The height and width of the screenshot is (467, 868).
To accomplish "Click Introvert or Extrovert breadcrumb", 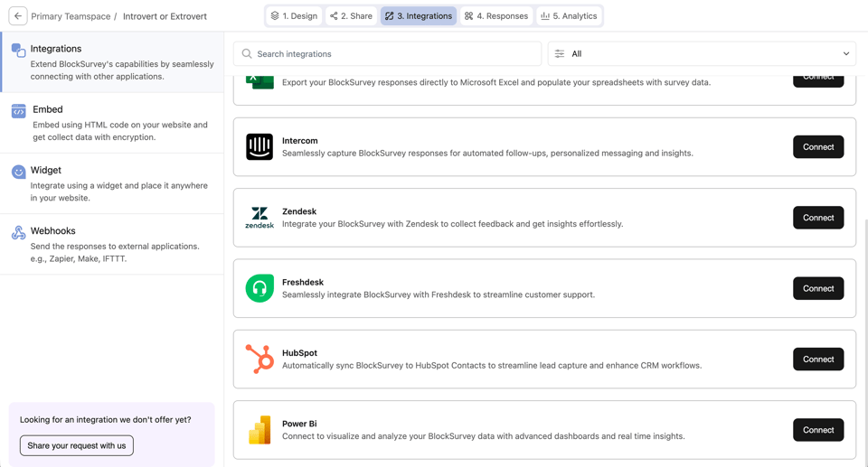I will (165, 16).
